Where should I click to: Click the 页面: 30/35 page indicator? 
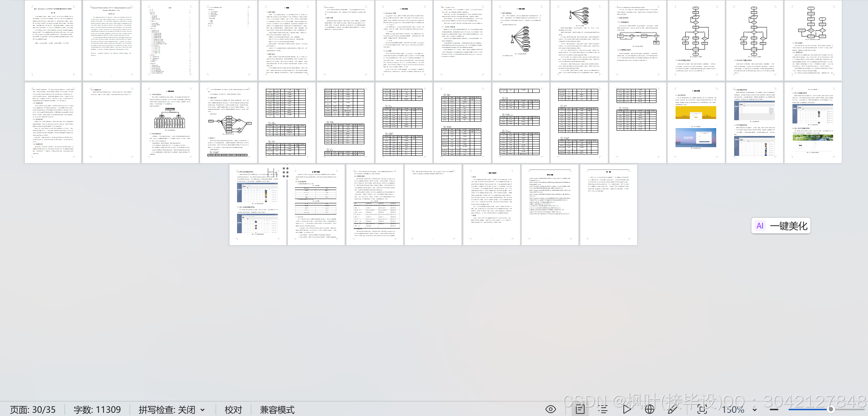click(33, 410)
